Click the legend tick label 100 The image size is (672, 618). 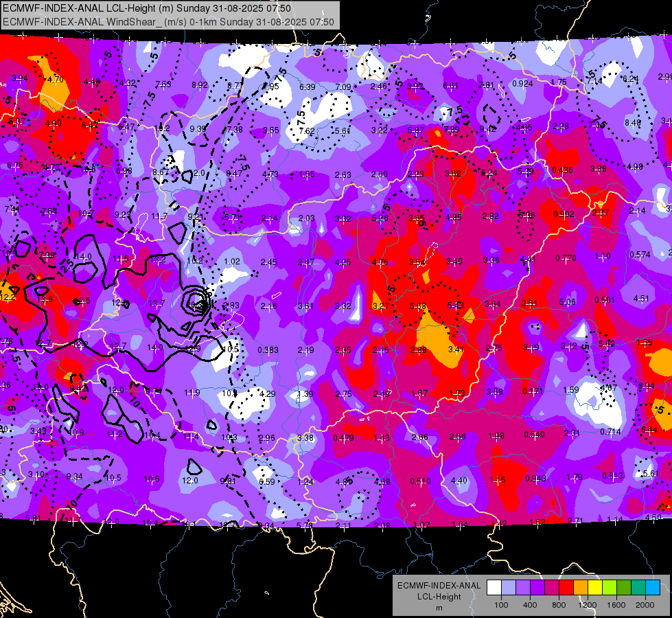pyautogui.click(x=501, y=605)
